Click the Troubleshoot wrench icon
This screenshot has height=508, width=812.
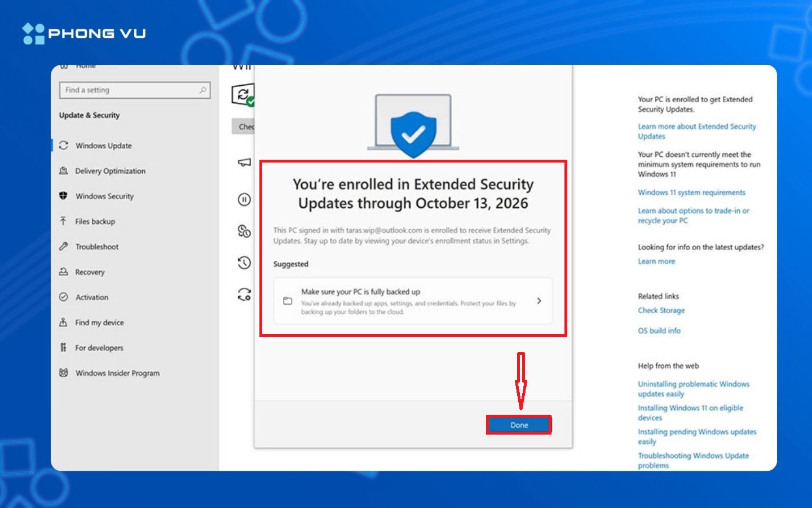click(64, 247)
